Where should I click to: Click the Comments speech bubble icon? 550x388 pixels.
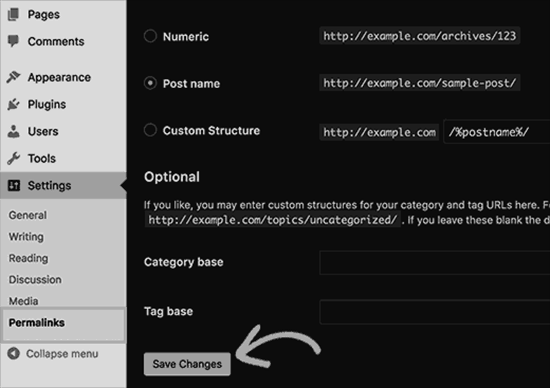point(13,41)
